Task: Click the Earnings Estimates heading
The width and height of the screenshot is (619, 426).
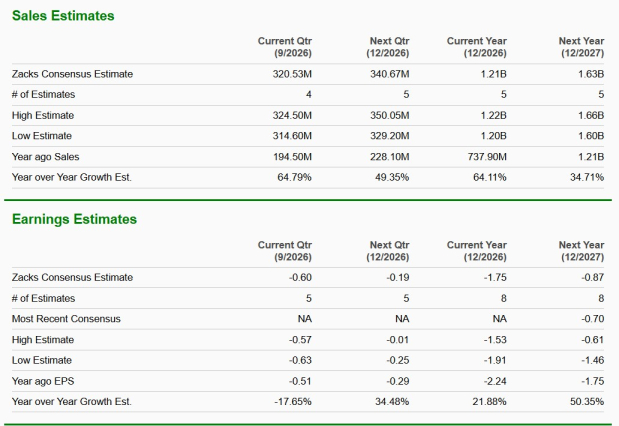Action: click(74, 219)
